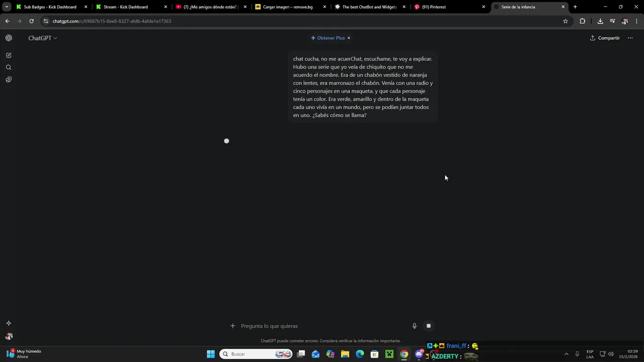Viewport: 644px width, 362px height.
Task: Click the plus attach button in prompt box
Action: click(232, 326)
